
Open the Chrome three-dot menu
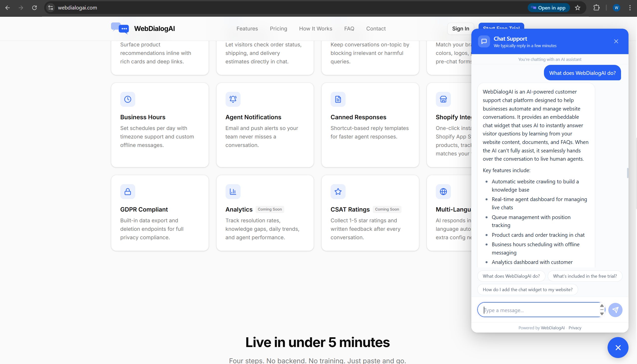pos(630,8)
